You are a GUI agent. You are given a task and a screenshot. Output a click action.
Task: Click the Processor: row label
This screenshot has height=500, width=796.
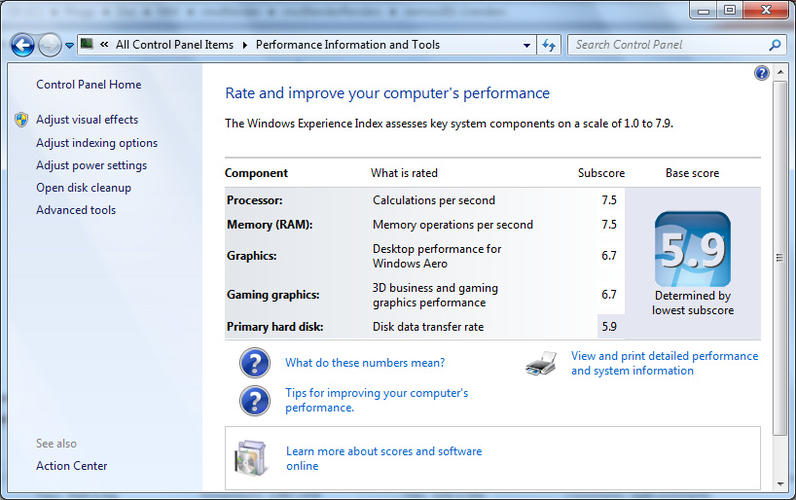[x=254, y=201]
